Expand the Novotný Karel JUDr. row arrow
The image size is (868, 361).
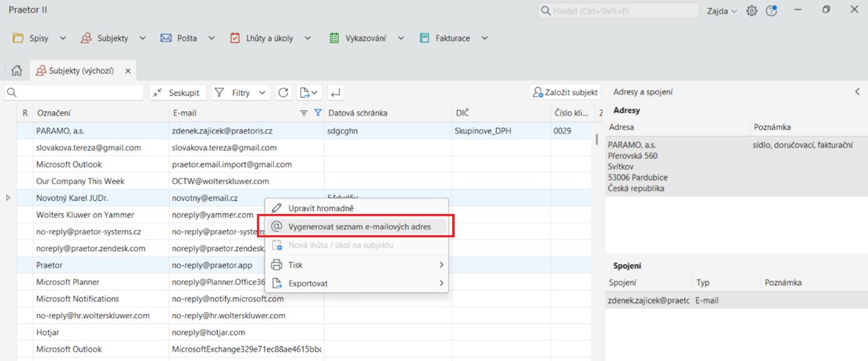tap(8, 198)
